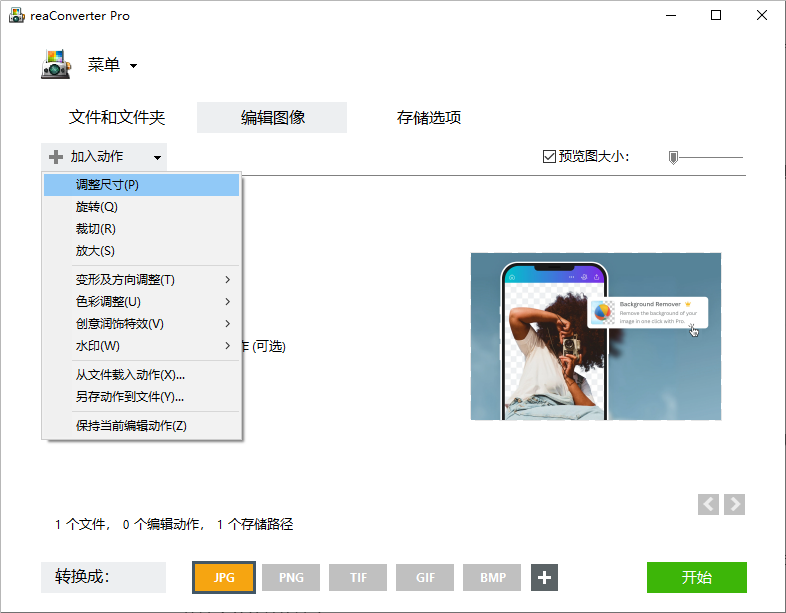Click the preview size slider handle

673,157
